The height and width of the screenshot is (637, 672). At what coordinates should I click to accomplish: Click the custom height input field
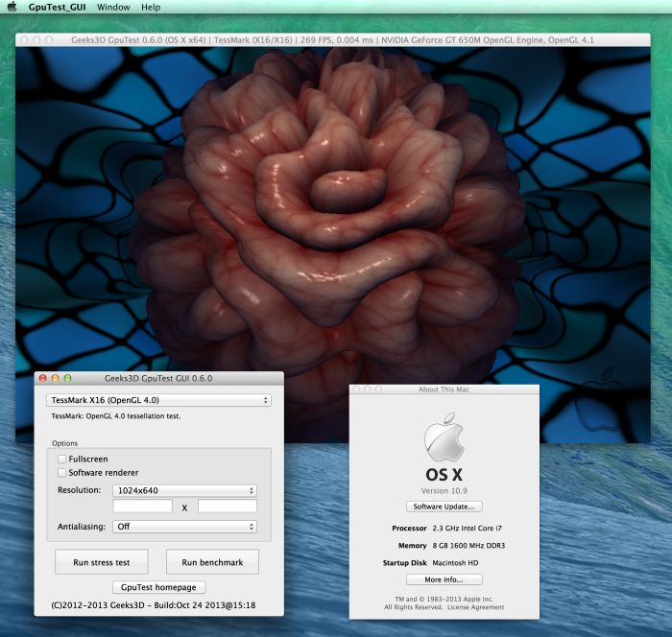coord(228,506)
